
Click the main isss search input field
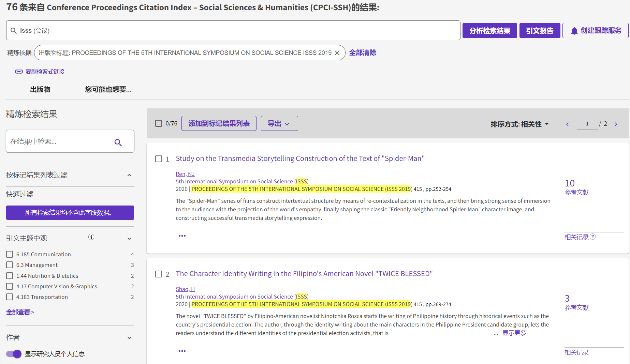point(233,31)
